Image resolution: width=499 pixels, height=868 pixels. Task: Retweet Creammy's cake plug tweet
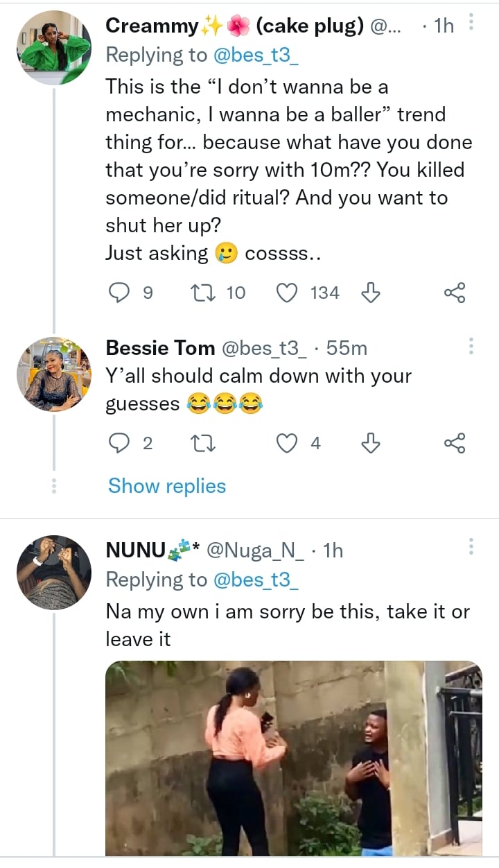point(201,293)
